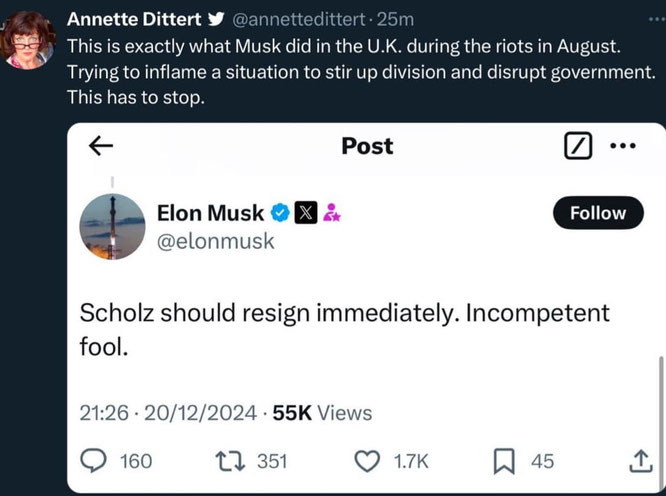Open more options on Annette Dittert's tweet
This screenshot has height=496, width=666.
(658, 19)
